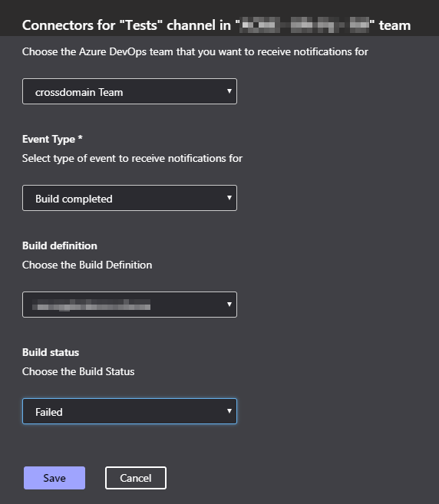Select the Build definition heading label

click(x=60, y=246)
